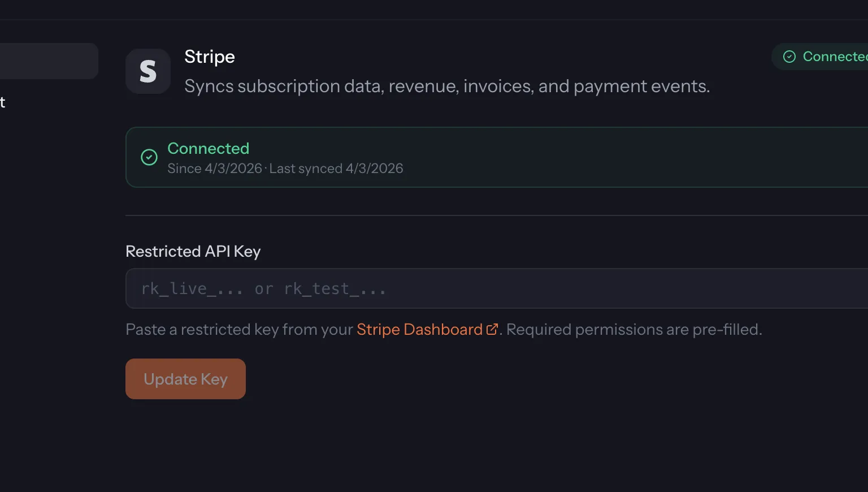Click the Stripe logo icon
Viewport: 868px width, 492px height.
pos(148,71)
